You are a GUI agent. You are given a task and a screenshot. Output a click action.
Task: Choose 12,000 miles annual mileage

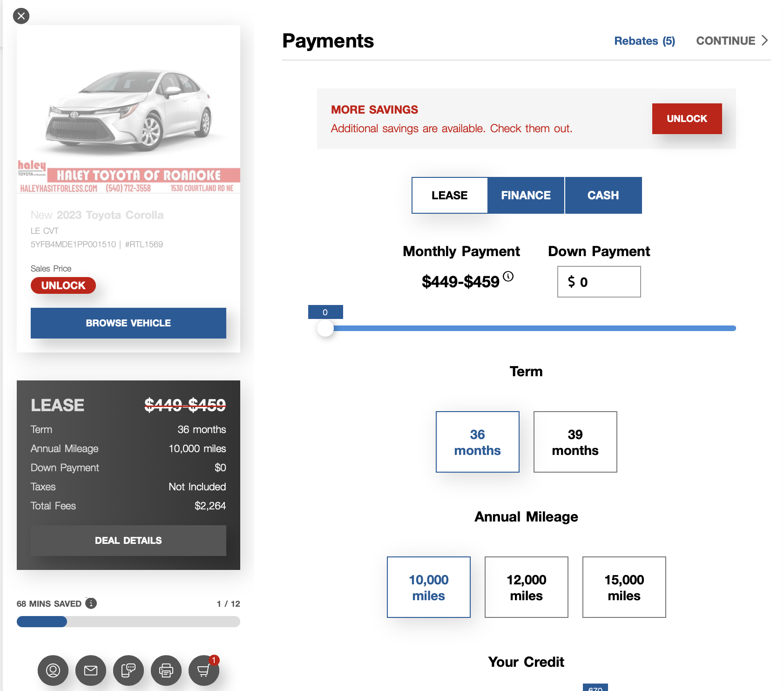pyautogui.click(x=527, y=587)
